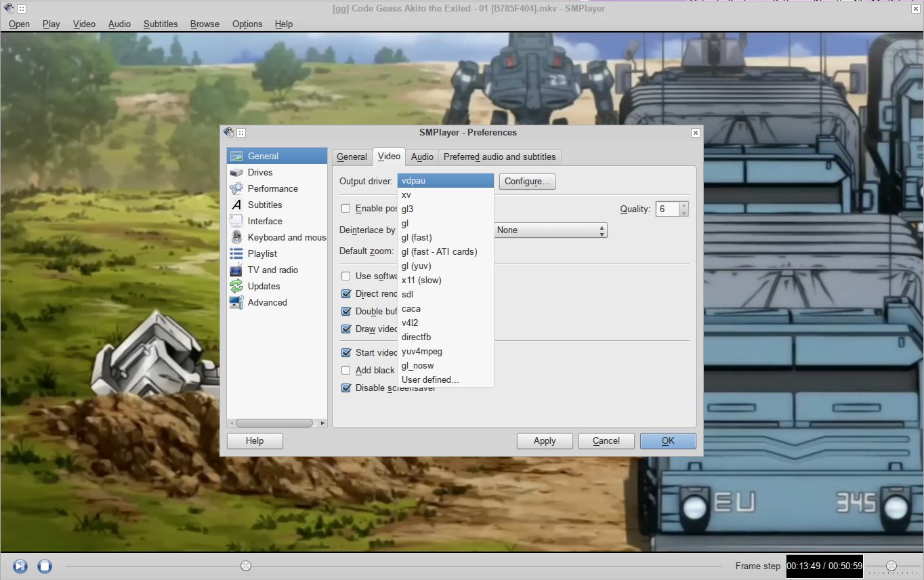This screenshot has height=580, width=924.
Task: Click the playback seek slider handle
Action: coord(246,566)
